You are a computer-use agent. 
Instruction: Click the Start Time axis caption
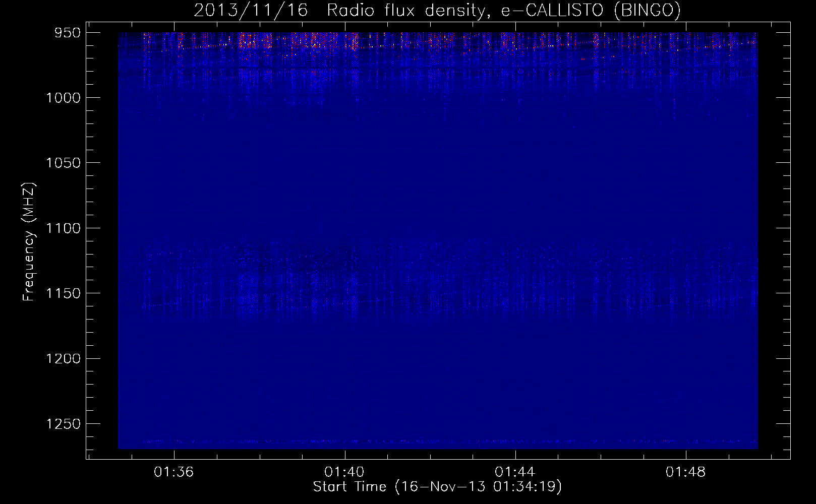point(437,487)
